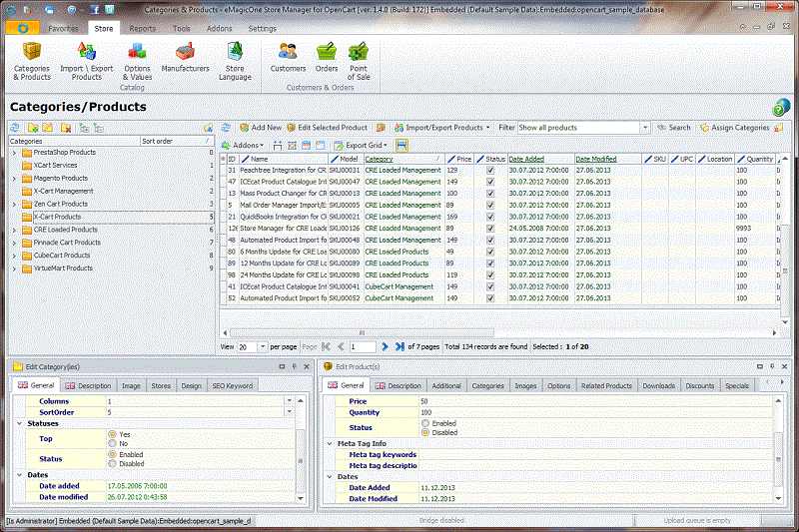
Task: Expand PrestaShop Products category
Action: point(14,153)
